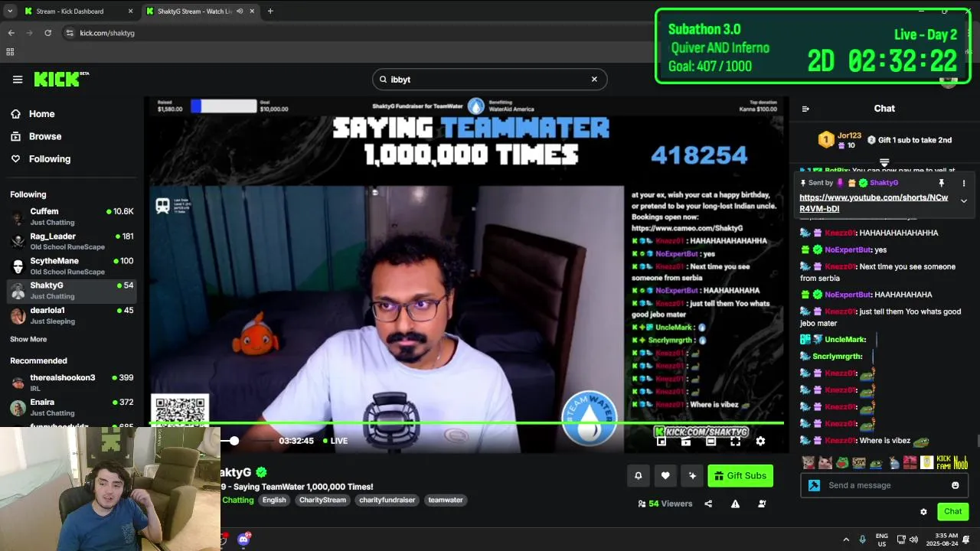Click ShaktyG username in pinned message
The height and width of the screenshot is (551, 980).
coord(884,183)
